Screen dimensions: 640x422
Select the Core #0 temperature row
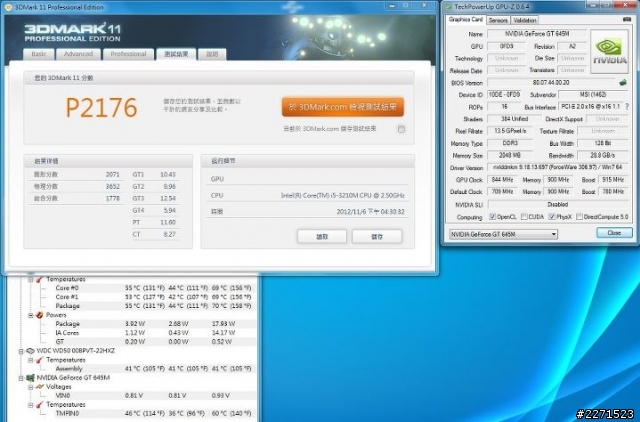[153, 288]
